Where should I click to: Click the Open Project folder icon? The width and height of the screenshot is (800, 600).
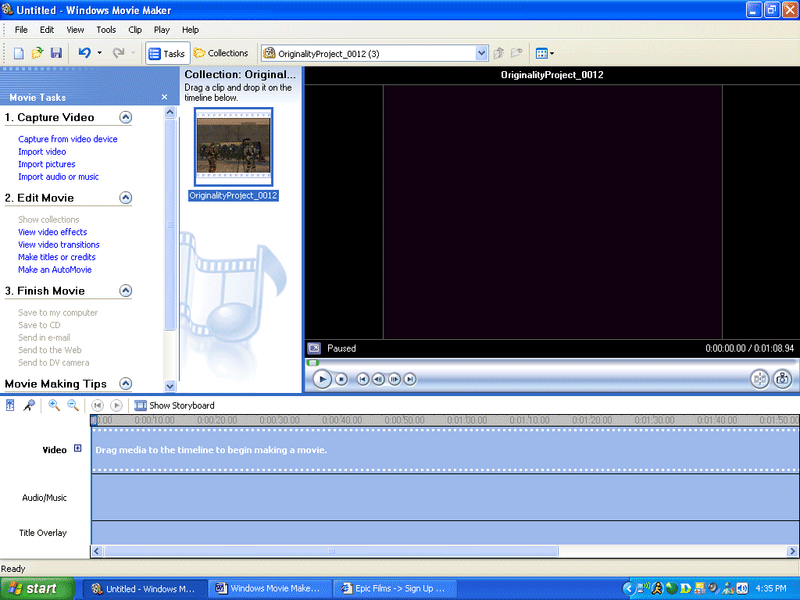pyautogui.click(x=37, y=53)
